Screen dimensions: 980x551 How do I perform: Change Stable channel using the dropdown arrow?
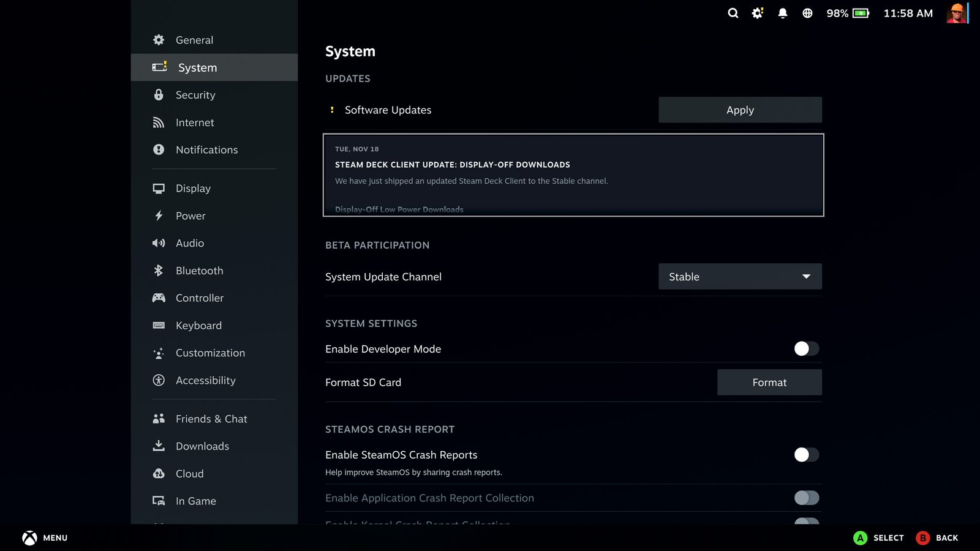807,276
